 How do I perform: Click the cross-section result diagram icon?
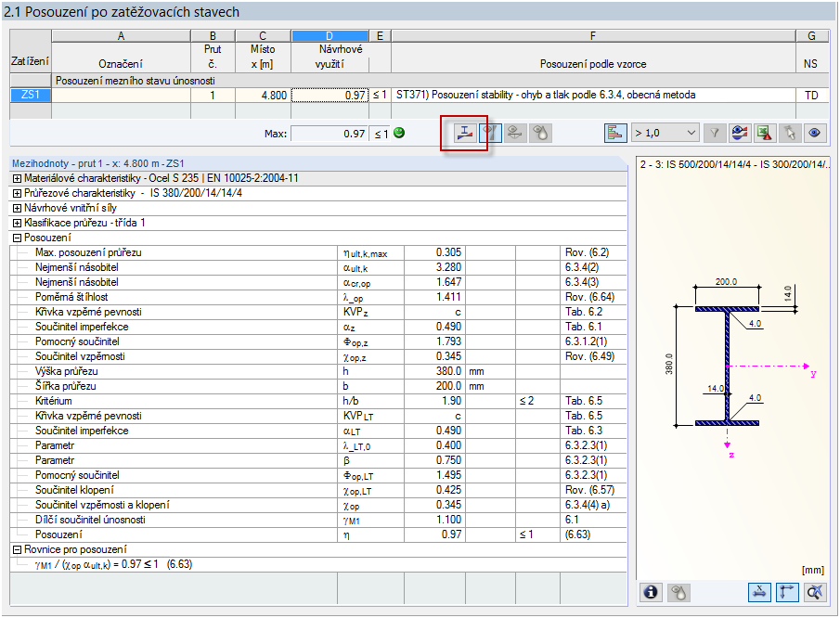click(x=464, y=133)
